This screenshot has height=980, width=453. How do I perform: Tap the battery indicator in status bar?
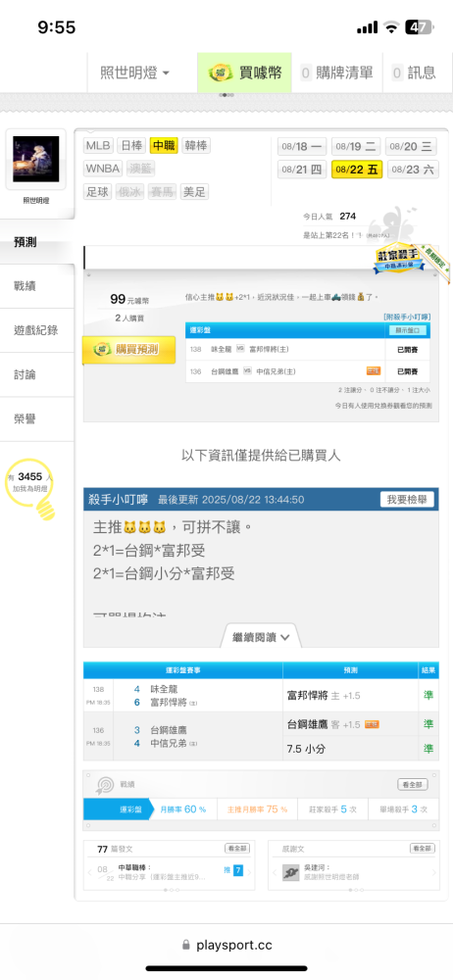coord(418,26)
